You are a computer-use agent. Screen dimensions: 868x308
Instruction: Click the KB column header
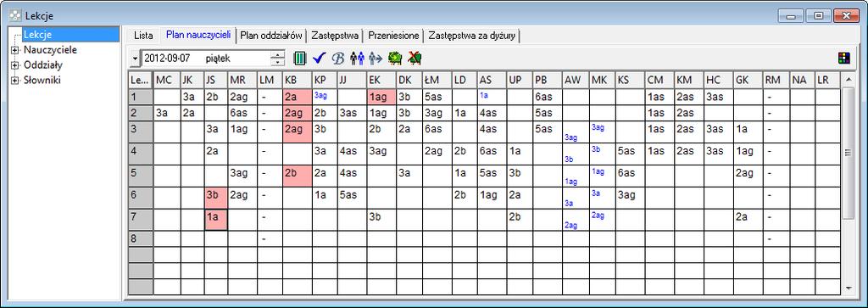(297, 80)
